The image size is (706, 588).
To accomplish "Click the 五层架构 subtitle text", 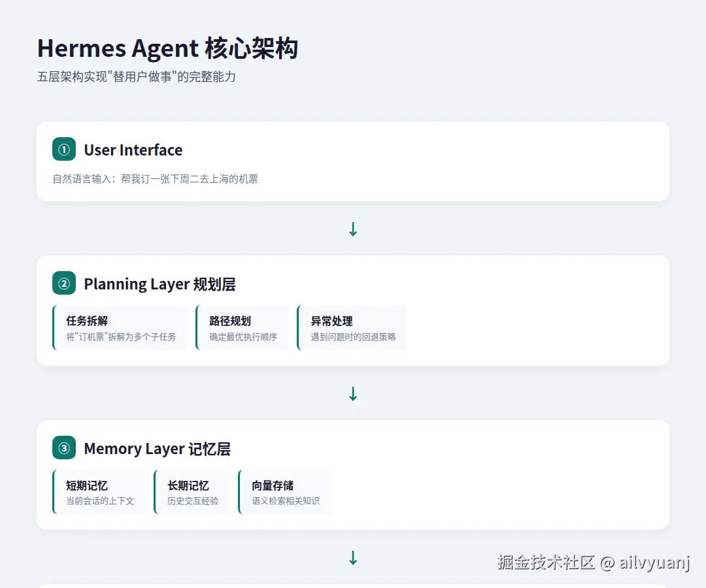I will pos(136,77).
